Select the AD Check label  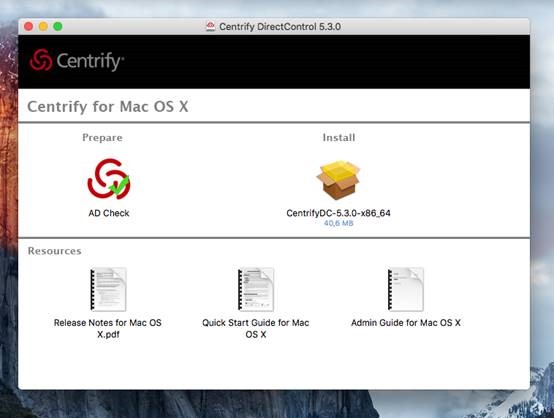pos(109,213)
